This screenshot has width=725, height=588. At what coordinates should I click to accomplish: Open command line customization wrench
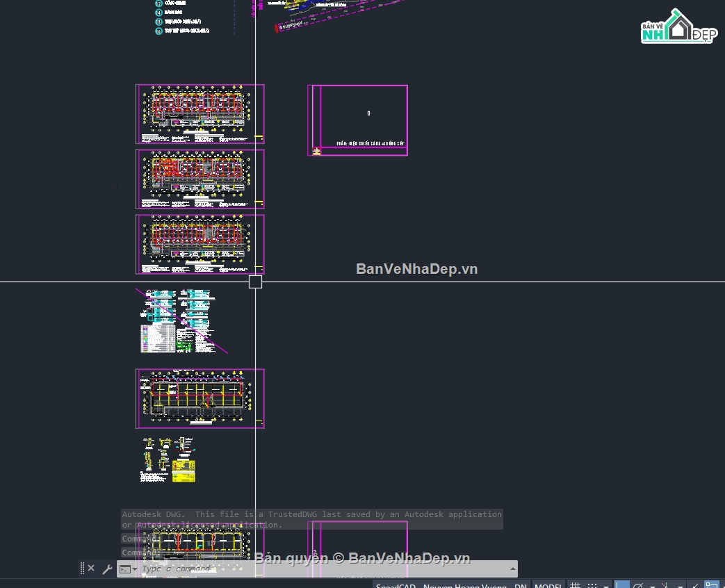(107, 569)
